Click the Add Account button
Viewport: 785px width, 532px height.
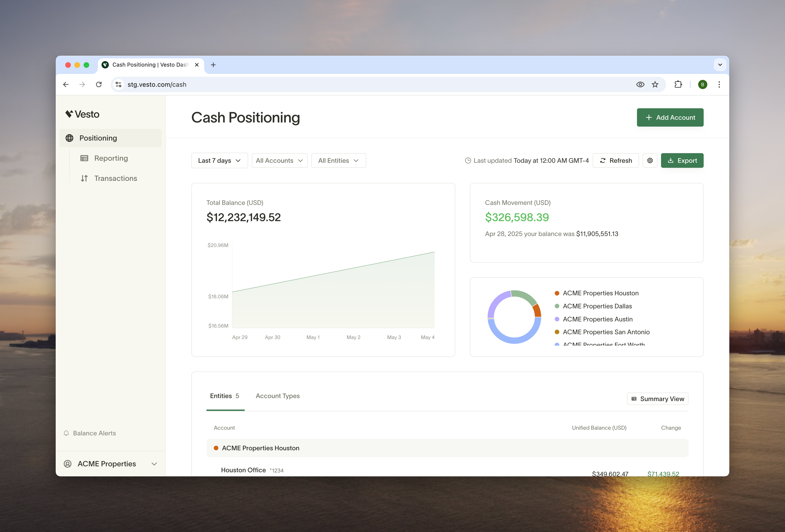tap(670, 117)
